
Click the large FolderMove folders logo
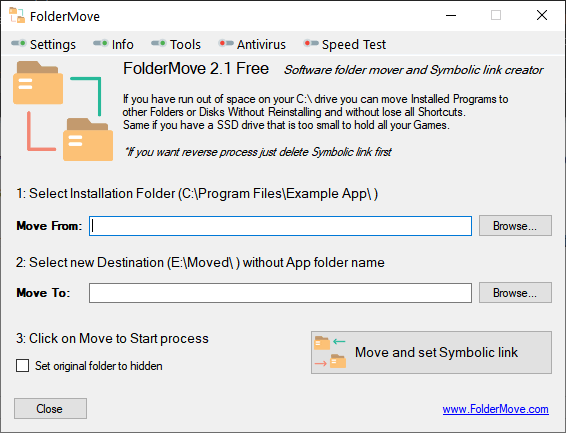pyautogui.click(x=63, y=111)
